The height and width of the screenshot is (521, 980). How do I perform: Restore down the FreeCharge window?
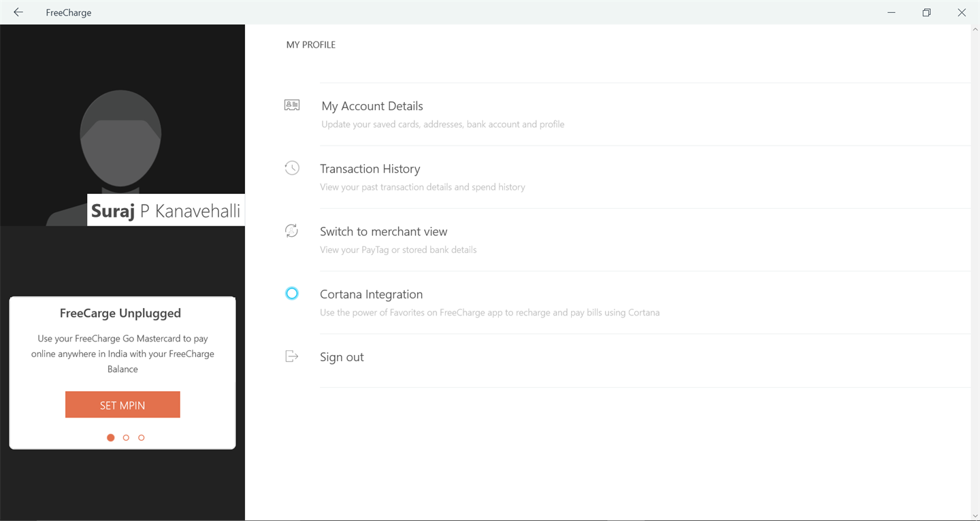[926, 12]
